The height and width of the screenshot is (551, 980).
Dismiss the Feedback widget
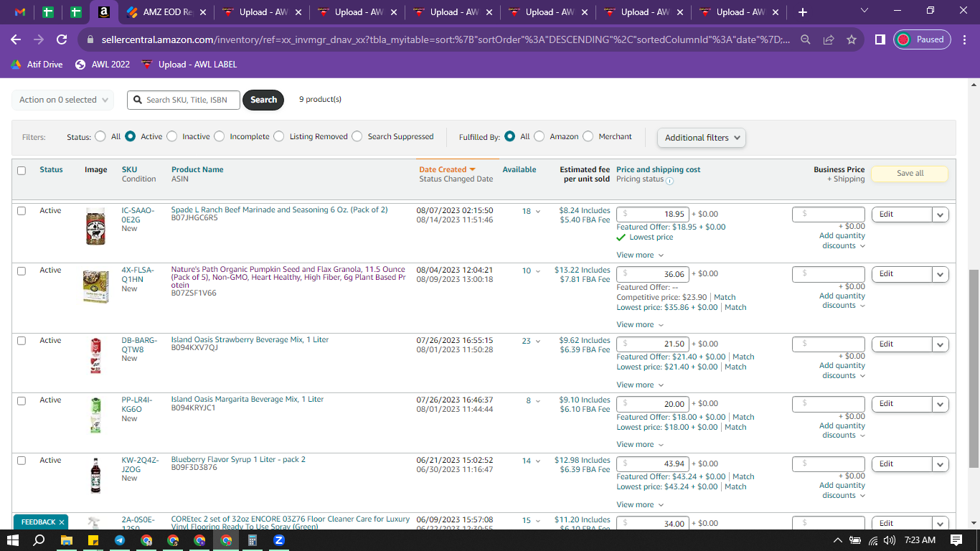(x=62, y=522)
